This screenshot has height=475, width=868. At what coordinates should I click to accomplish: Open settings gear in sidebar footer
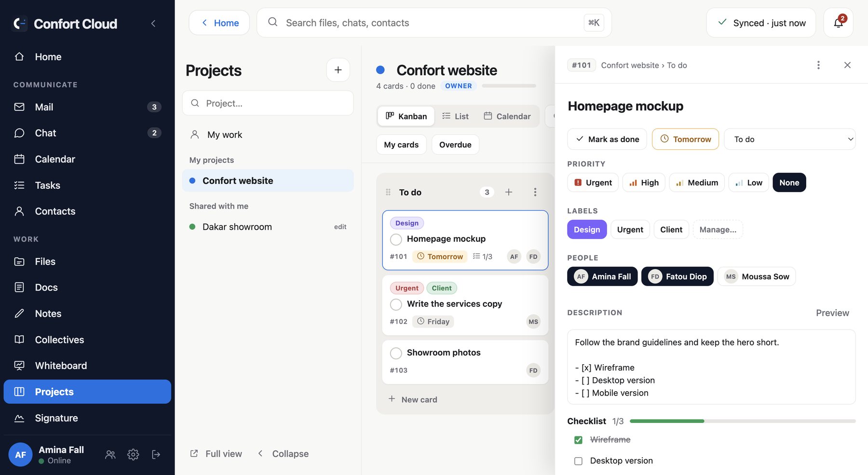click(x=133, y=454)
